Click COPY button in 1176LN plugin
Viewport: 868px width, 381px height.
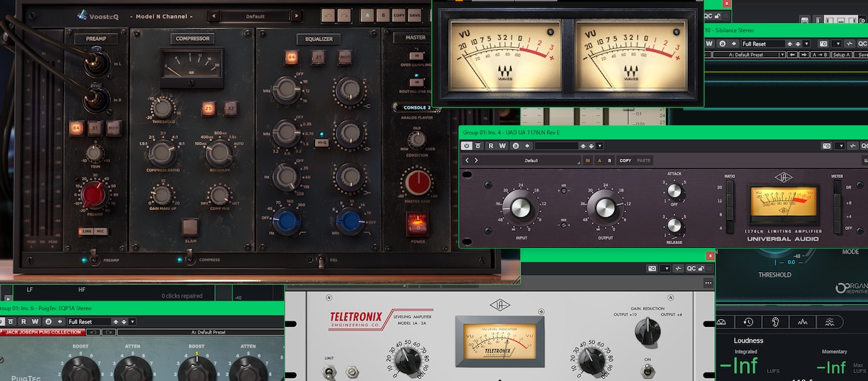click(x=625, y=161)
